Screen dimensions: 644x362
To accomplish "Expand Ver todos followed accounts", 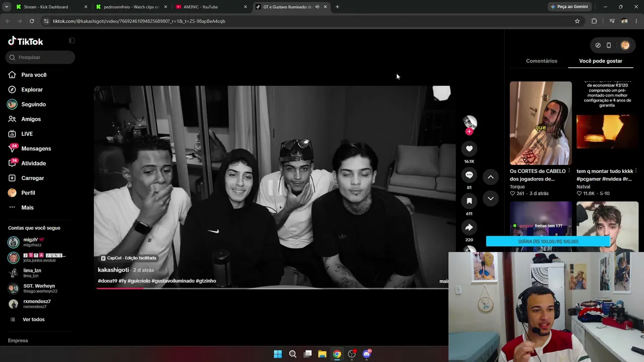I will (x=33, y=320).
